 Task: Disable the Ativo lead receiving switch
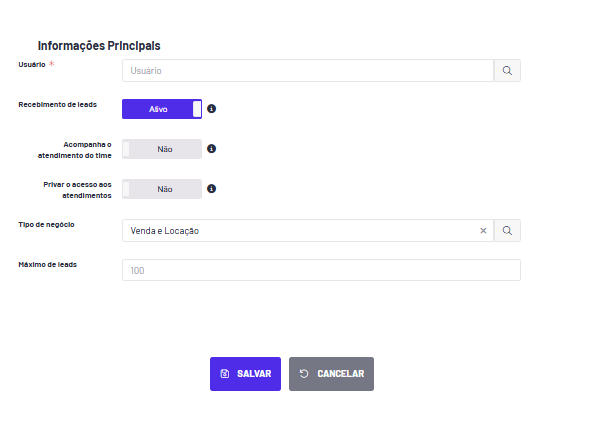[162, 109]
